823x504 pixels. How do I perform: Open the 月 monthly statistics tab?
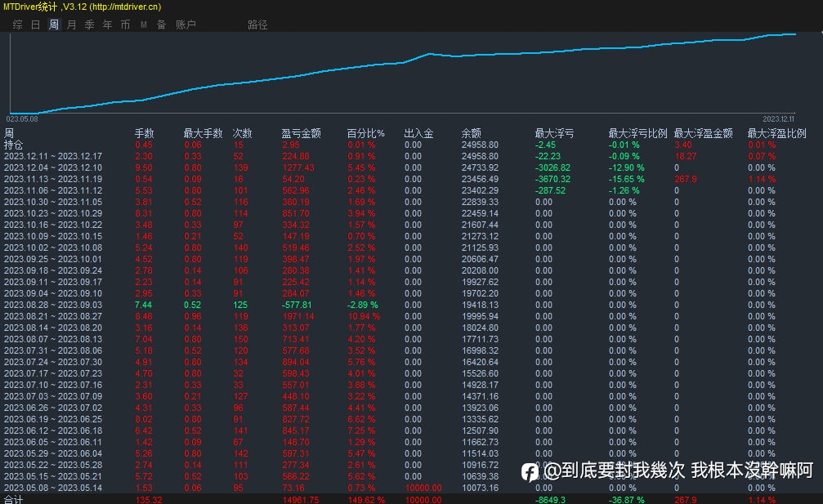tap(72, 25)
